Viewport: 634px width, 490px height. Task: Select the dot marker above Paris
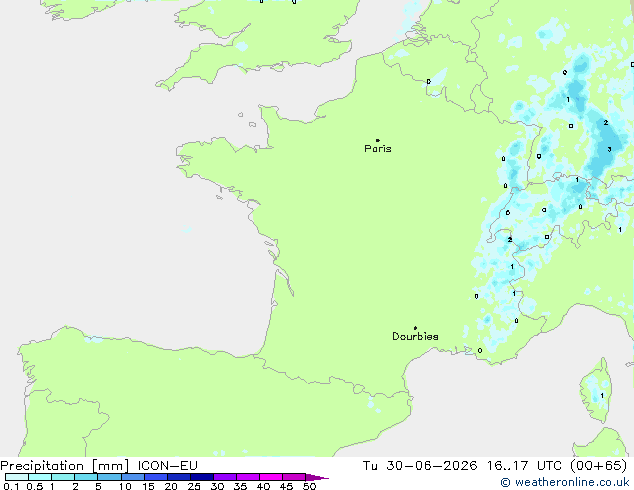[378, 140]
